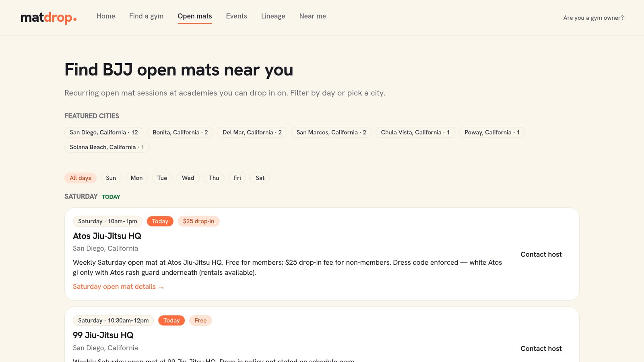The width and height of the screenshot is (644, 362).
Task: Click the Free badge on the 99 Jiu-Jitsu card
Action: tap(200, 321)
